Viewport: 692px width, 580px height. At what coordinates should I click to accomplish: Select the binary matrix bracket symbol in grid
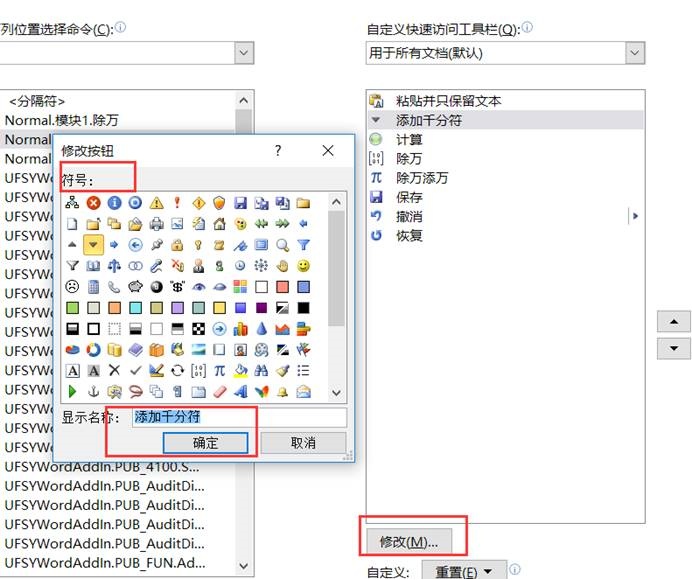199,371
